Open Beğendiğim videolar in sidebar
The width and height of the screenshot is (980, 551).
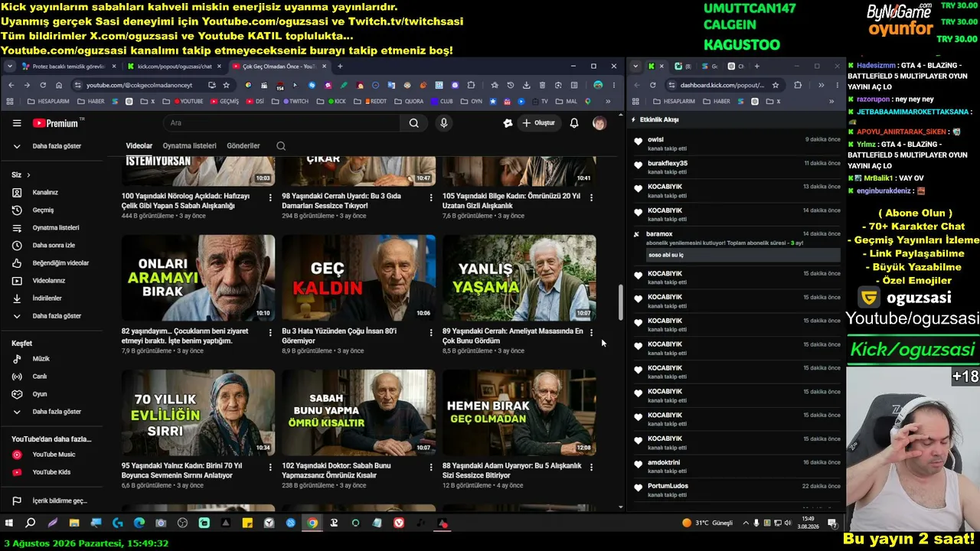tap(52, 263)
